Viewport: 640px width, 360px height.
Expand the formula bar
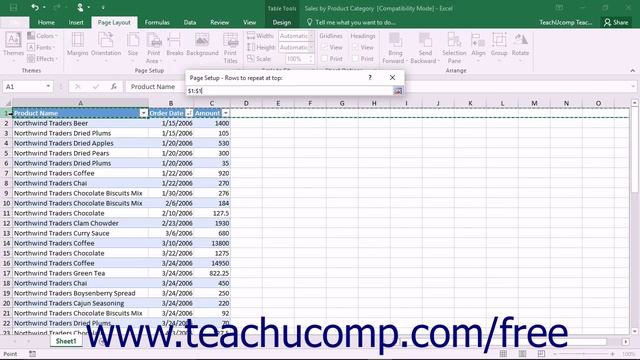[x=633, y=87]
